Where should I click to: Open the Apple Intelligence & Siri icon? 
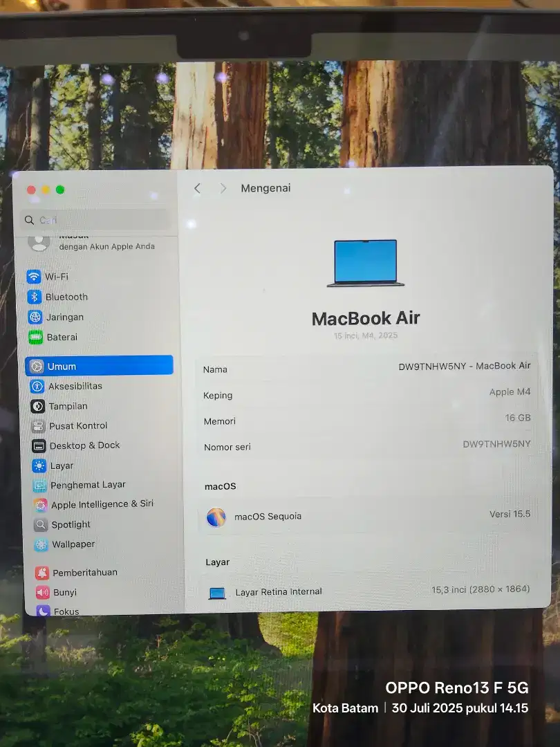coord(41,505)
